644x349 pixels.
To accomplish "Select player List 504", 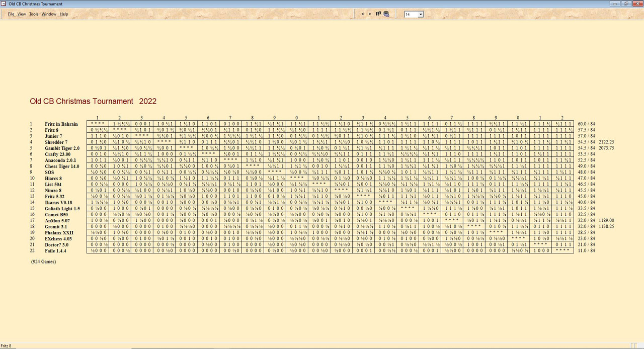I will [x=53, y=185].
